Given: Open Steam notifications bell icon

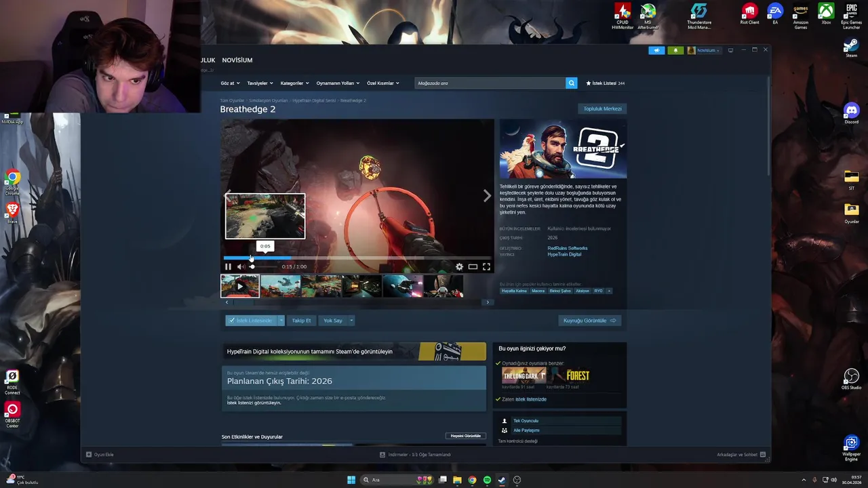Looking at the screenshot, I should pyautogui.click(x=675, y=50).
